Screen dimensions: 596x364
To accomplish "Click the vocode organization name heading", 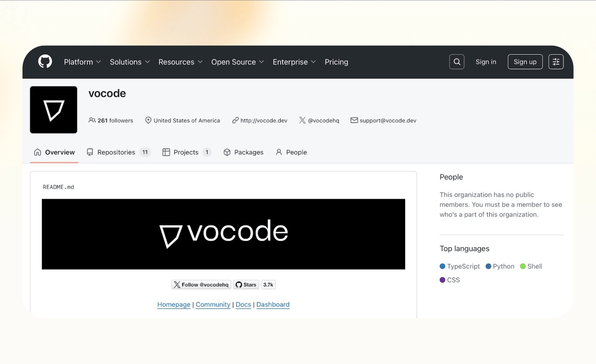I will pos(107,93).
